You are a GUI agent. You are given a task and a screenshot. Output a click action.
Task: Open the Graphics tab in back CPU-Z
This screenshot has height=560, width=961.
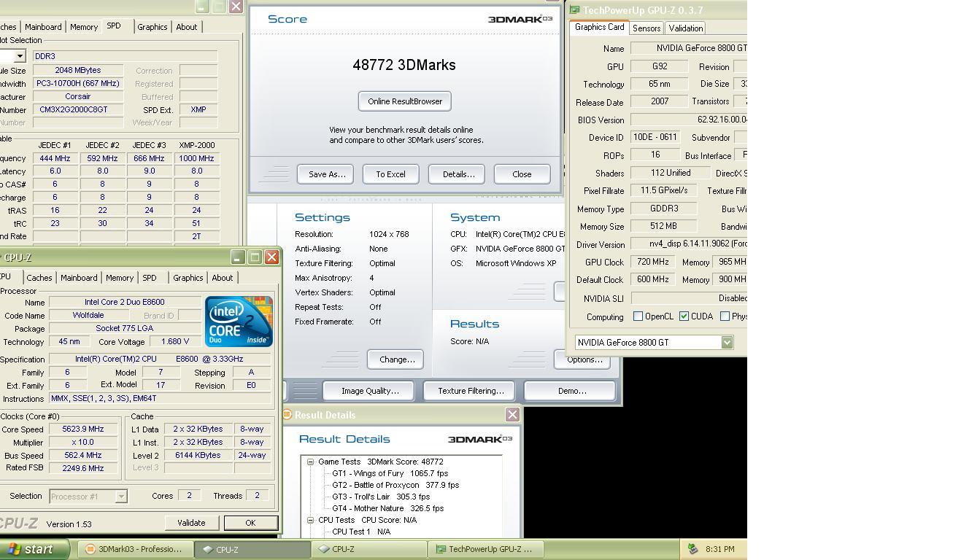click(x=152, y=27)
